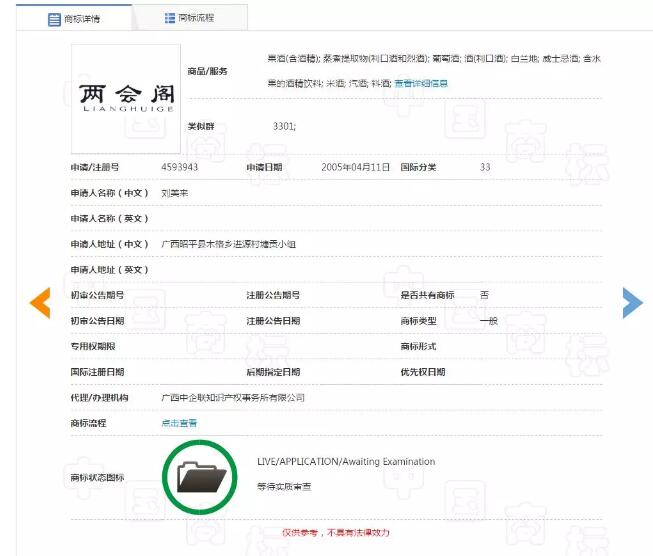Click the 代理/办理机构 label
Viewport: 653px width, 556px height.
click(x=99, y=398)
